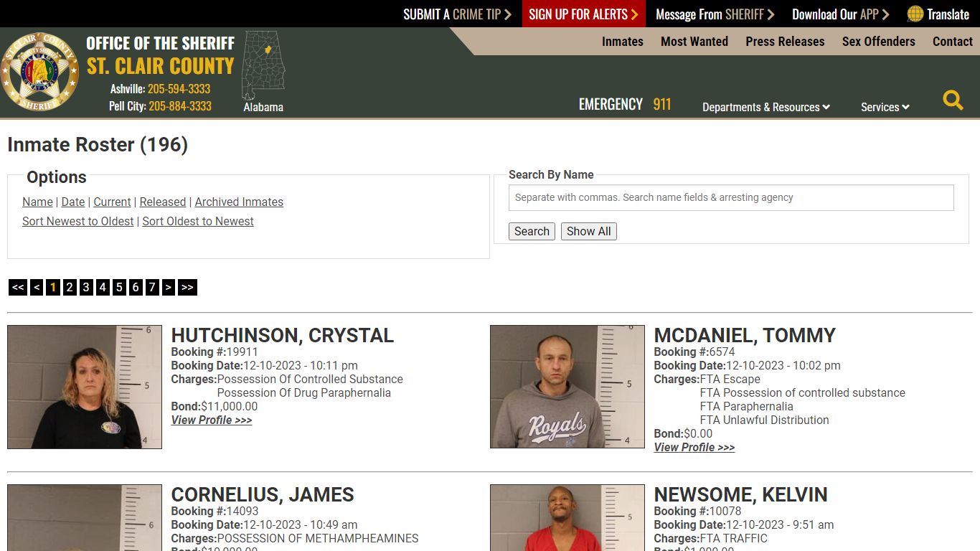Open Tommy McDaniel mugshot thumbnail
This screenshot has width=980, height=551.
click(x=567, y=387)
